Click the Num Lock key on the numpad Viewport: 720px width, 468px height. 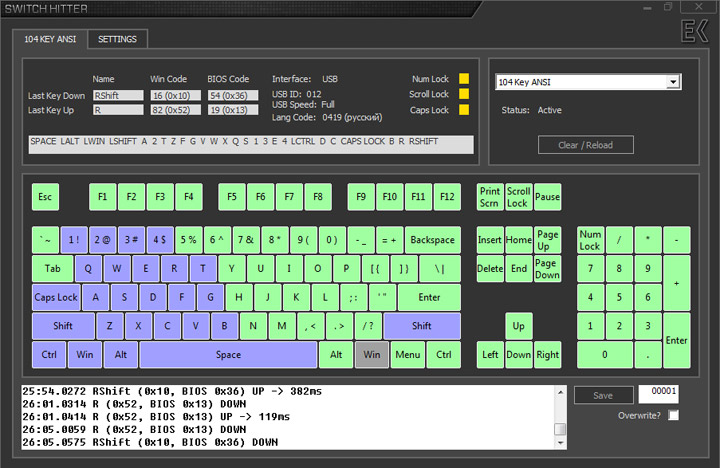coord(590,240)
